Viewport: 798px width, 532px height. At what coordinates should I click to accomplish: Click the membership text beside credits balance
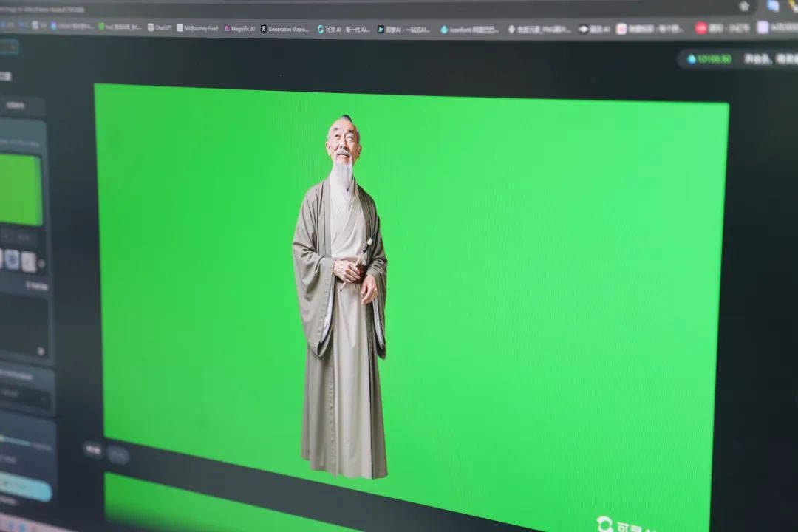point(771,60)
